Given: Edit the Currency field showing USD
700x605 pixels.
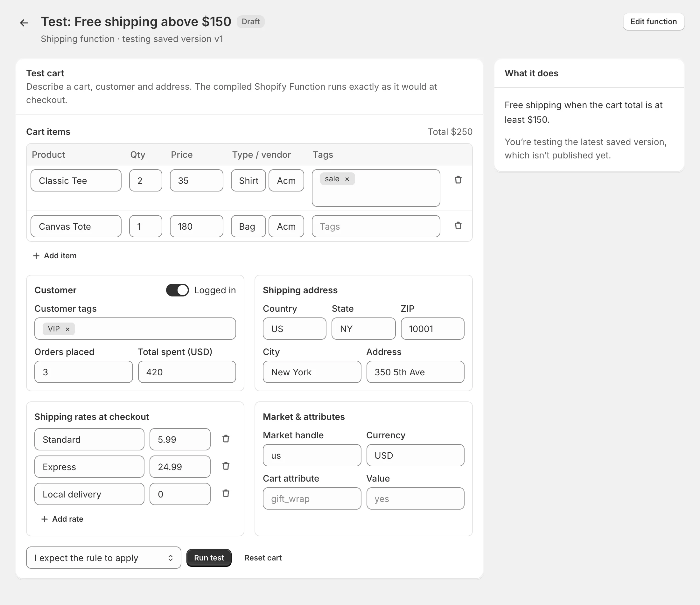Looking at the screenshot, I should pos(415,455).
